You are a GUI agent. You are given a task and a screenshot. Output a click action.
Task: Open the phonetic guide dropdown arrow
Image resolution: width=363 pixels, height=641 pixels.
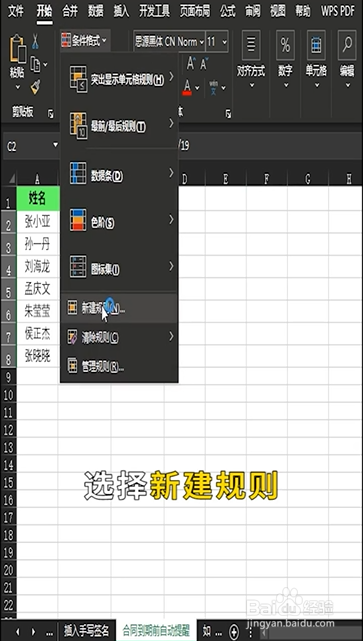[x=224, y=87]
